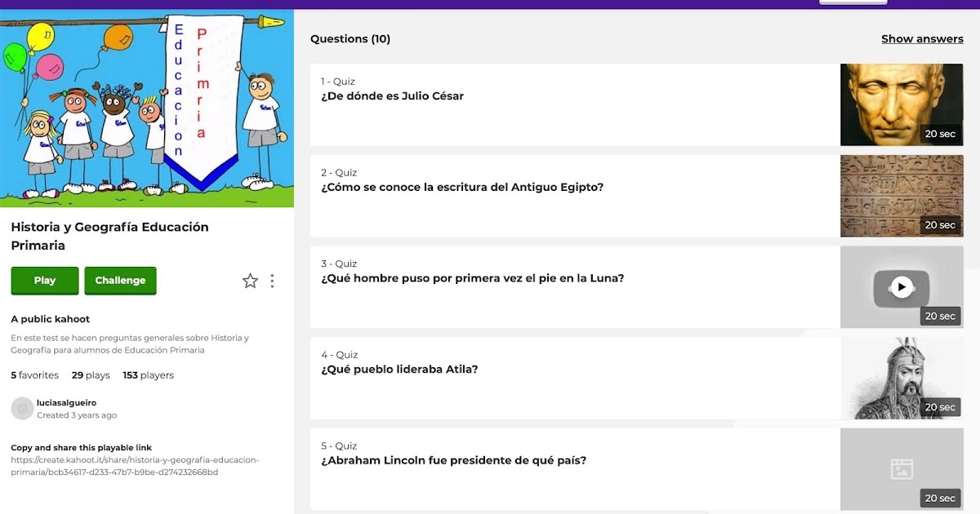This screenshot has height=514, width=980.
Task: Click the luciasalgueiro profile avatar
Action: pyautogui.click(x=22, y=407)
